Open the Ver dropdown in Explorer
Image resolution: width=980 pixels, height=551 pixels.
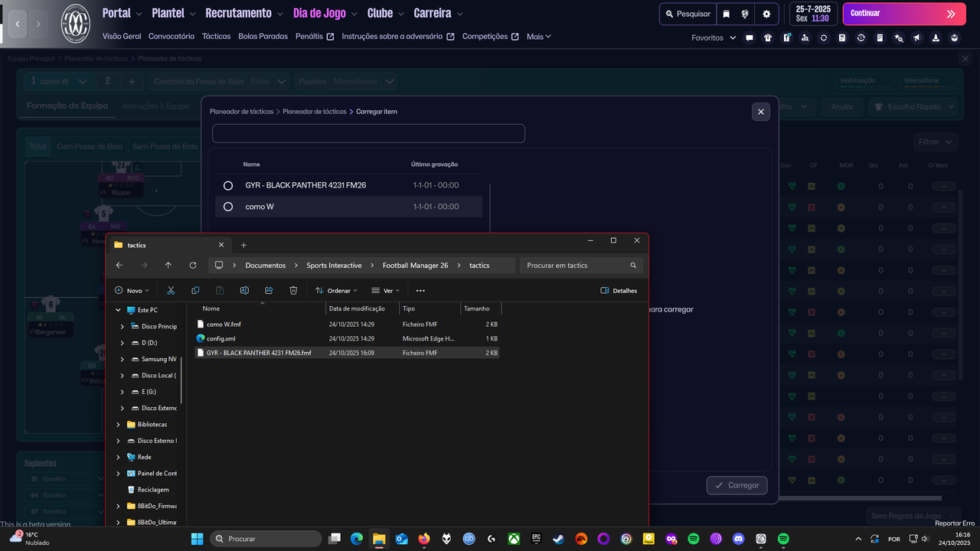pos(385,291)
